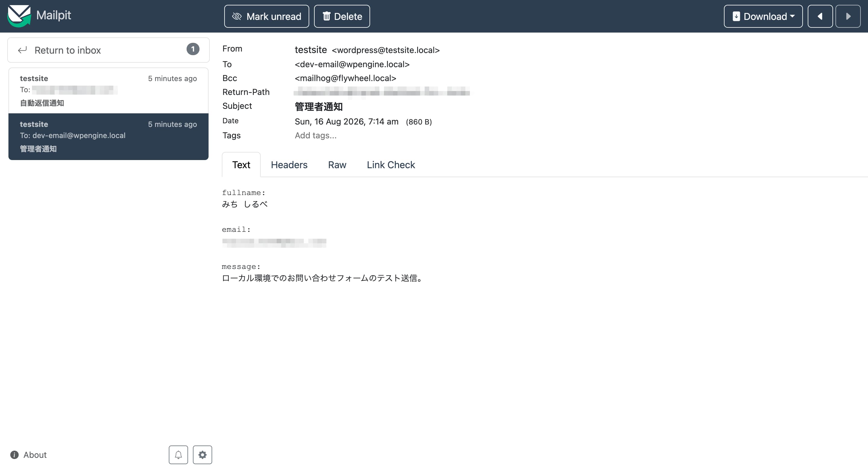Click the fullname value みち しるべ

(245, 204)
